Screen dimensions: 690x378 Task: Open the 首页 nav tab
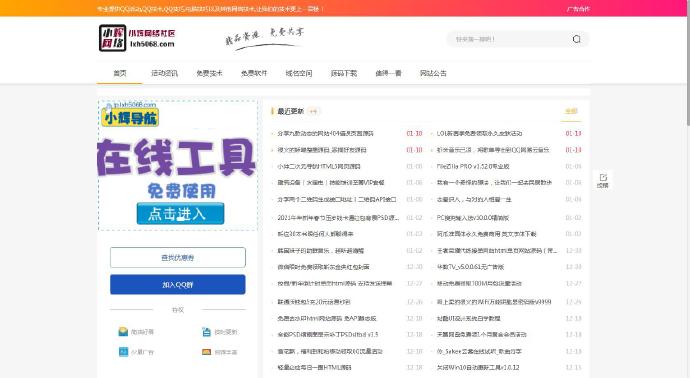[120, 73]
